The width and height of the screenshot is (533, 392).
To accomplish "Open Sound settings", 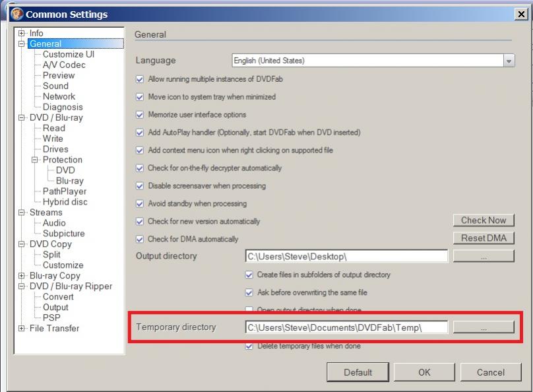I will click(x=56, y=86).
